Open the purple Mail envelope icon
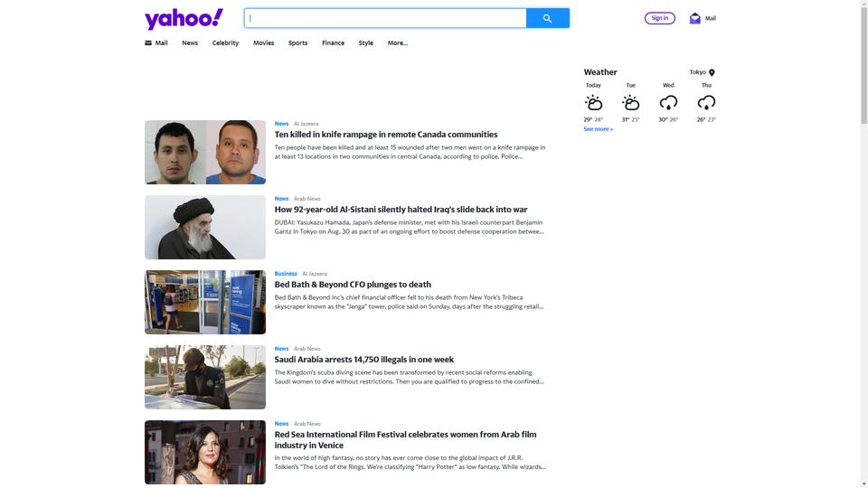Screen dimensions: 868x488 694,18
